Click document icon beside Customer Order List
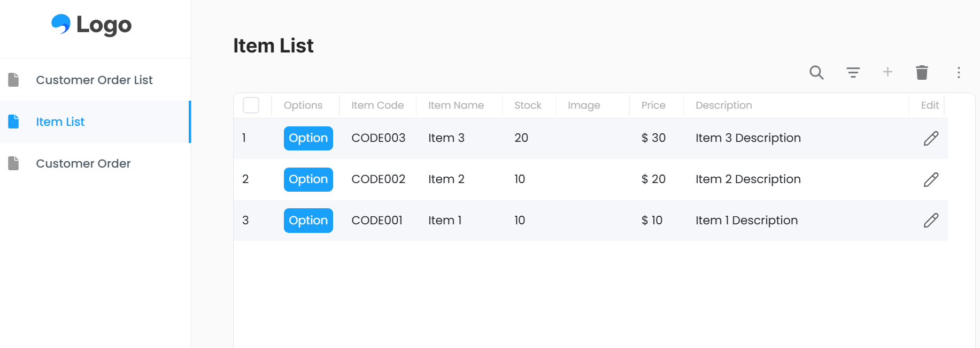 (x=14, y=80)
